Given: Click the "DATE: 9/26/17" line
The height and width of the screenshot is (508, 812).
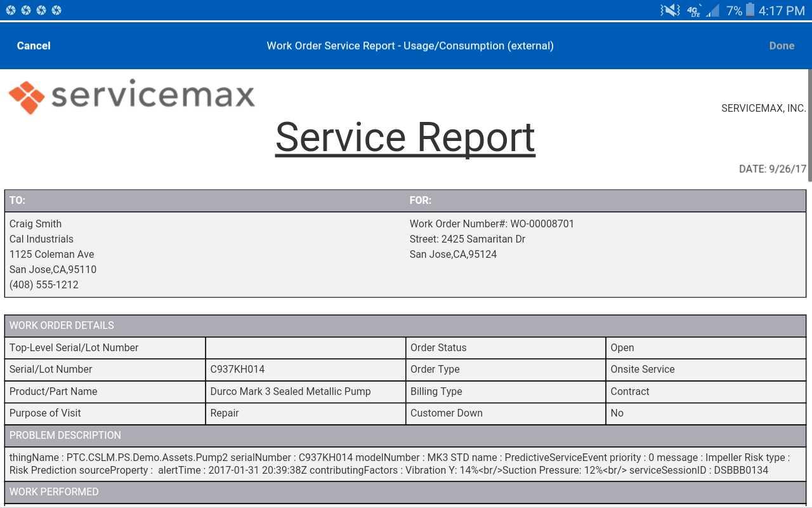Looking at the screenshot, I should point(773,169).
